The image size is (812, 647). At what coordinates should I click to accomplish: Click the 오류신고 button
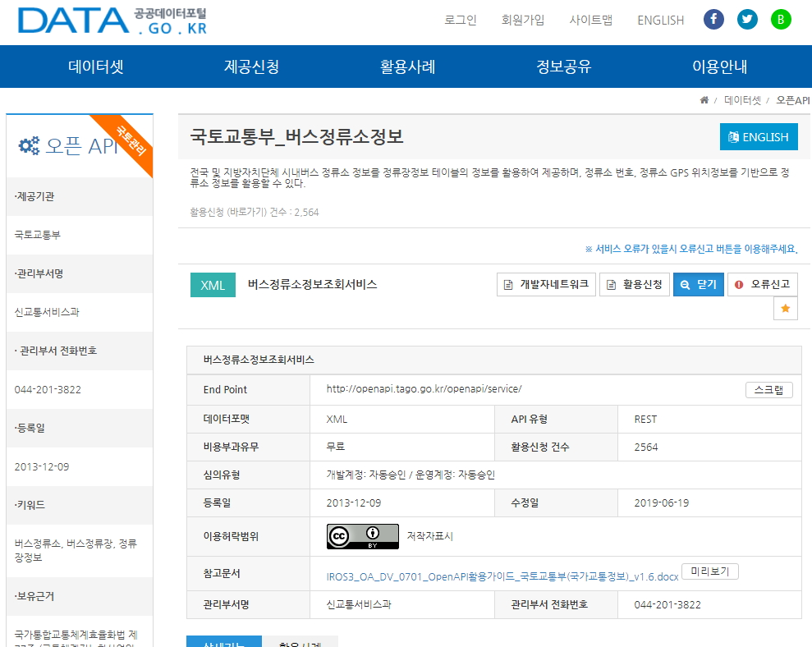coord(762,284)
